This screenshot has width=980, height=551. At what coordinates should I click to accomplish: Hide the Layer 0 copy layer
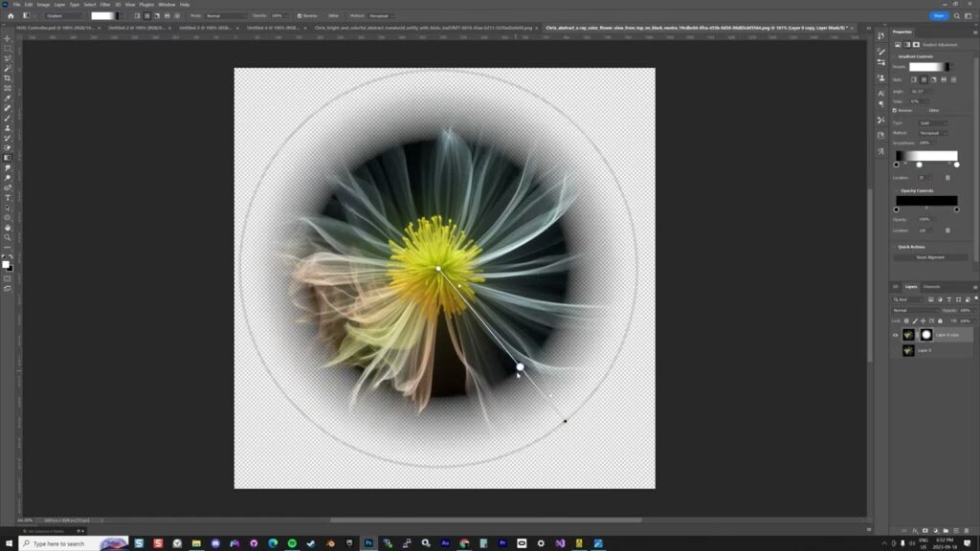pyautogui.click(x=896, y=335)
